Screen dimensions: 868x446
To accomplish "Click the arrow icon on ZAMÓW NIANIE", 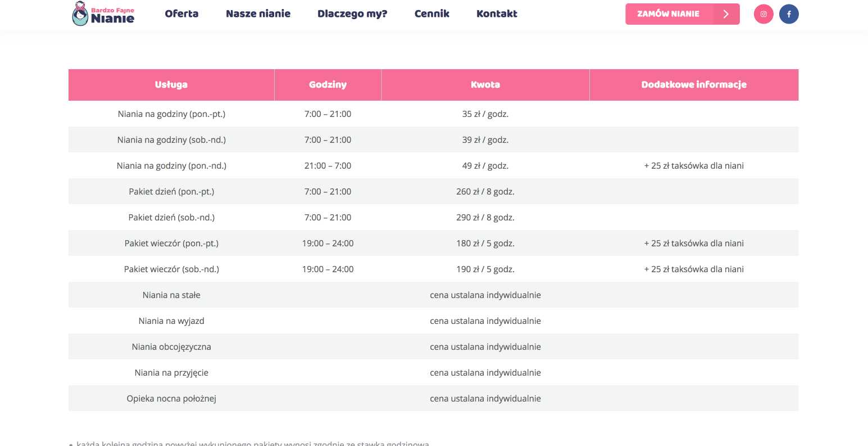I will coord(726,13).
